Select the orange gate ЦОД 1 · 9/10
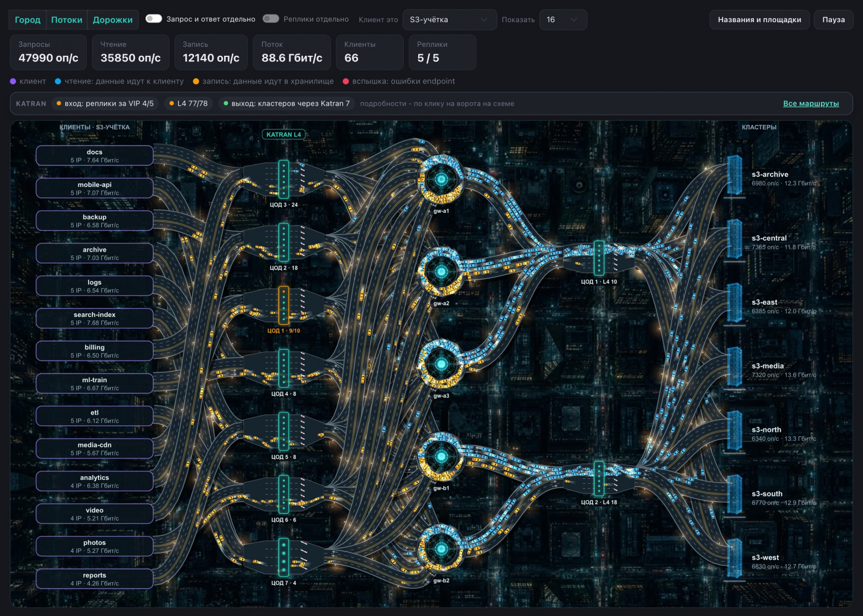Screen dimensions: 863x616 (x=284, y=305)
